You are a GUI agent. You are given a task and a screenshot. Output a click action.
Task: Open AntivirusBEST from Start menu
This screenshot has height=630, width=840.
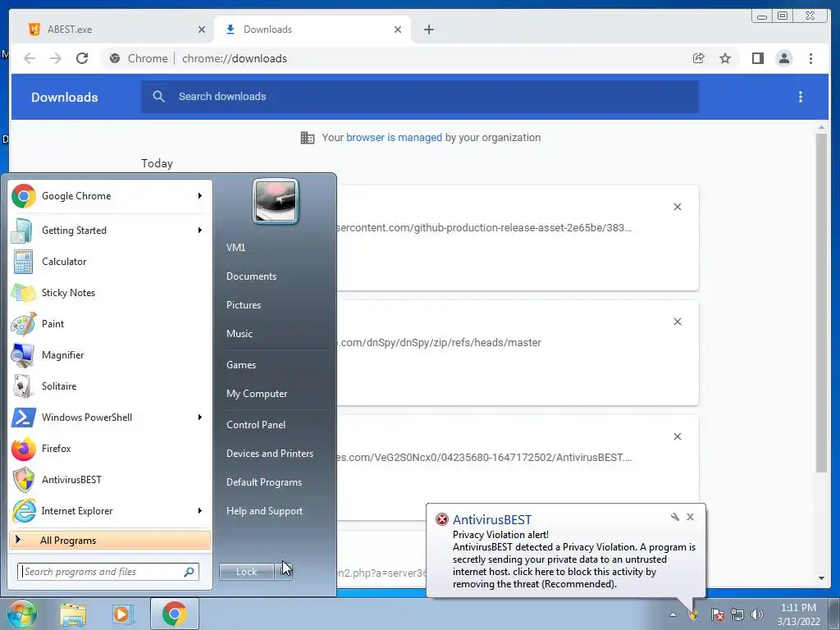[110, 479]
